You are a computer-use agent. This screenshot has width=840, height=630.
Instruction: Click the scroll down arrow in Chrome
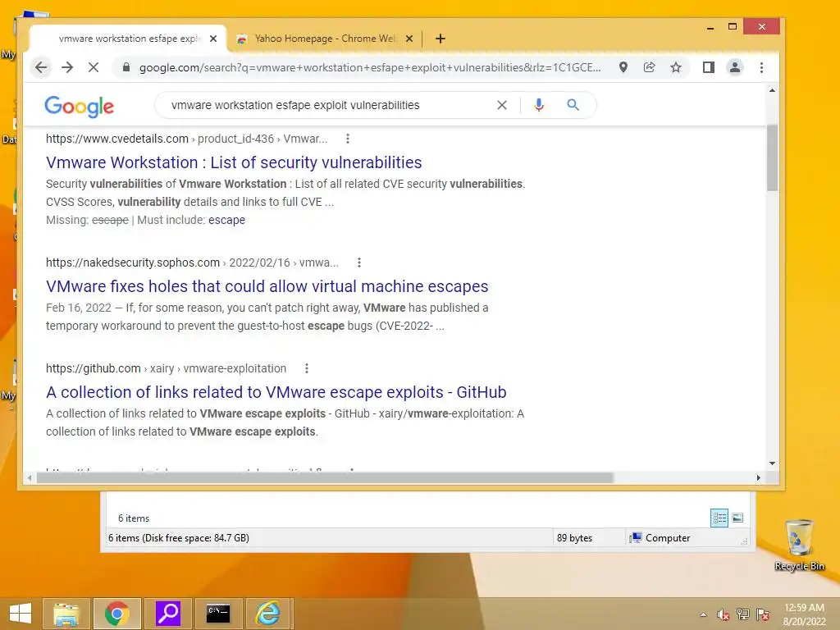772,463
